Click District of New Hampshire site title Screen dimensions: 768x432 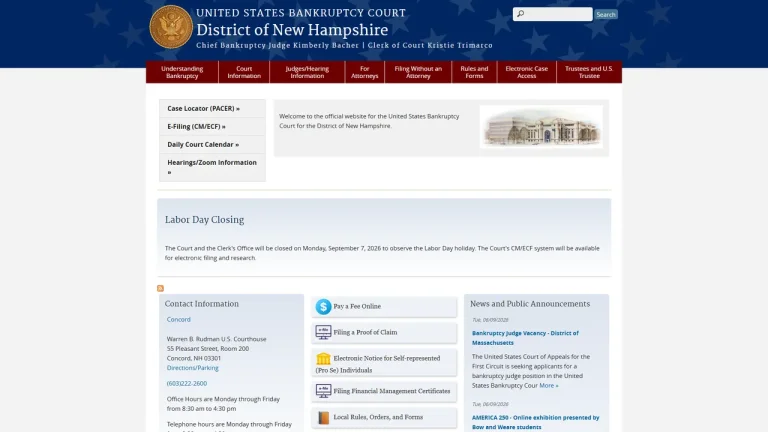[292, 30]
